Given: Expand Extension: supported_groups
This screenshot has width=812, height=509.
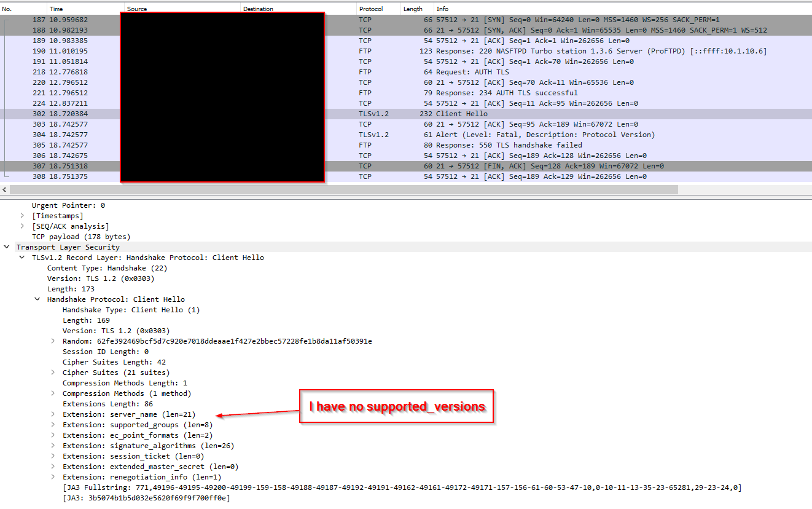Looking at the screenshot, I should click(x=53, y=424).
